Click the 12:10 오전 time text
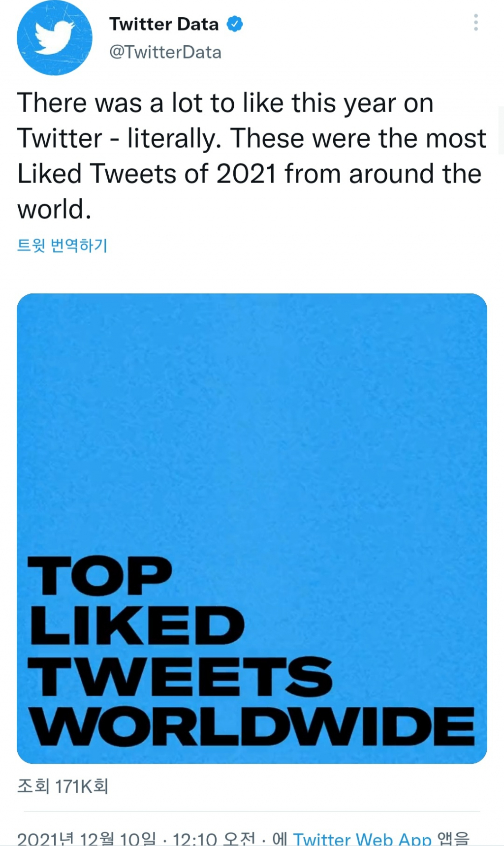The width and height of the screenshot is (504, 846). 214,839
